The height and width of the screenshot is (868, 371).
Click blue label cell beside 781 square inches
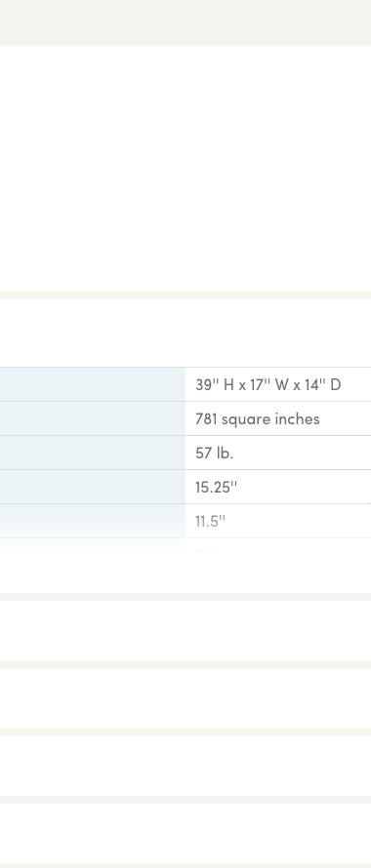(x=93, y=418)
